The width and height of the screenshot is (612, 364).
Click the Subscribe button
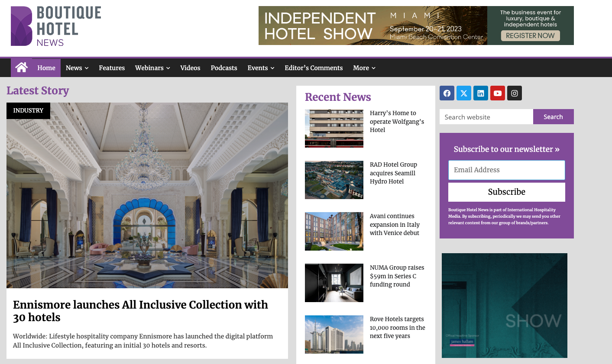point(507,192)
